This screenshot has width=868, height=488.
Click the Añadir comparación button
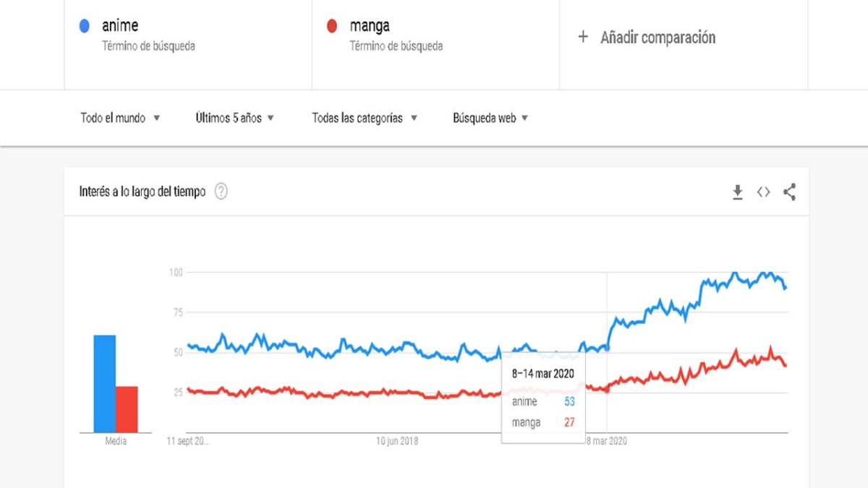[658, 38]
